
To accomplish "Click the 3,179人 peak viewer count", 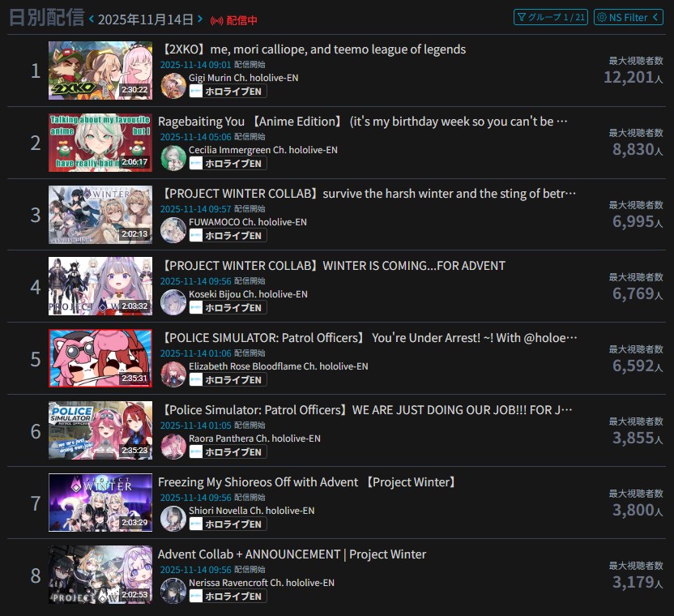I will [x=638, y=583].
